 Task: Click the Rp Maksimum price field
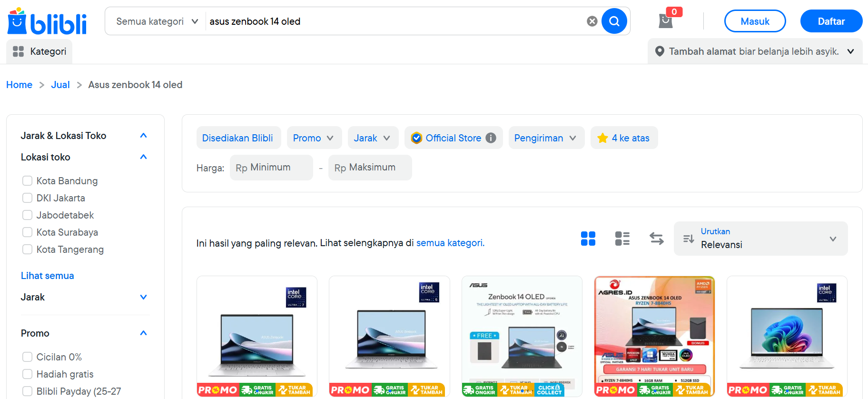[x=370, y=168]
